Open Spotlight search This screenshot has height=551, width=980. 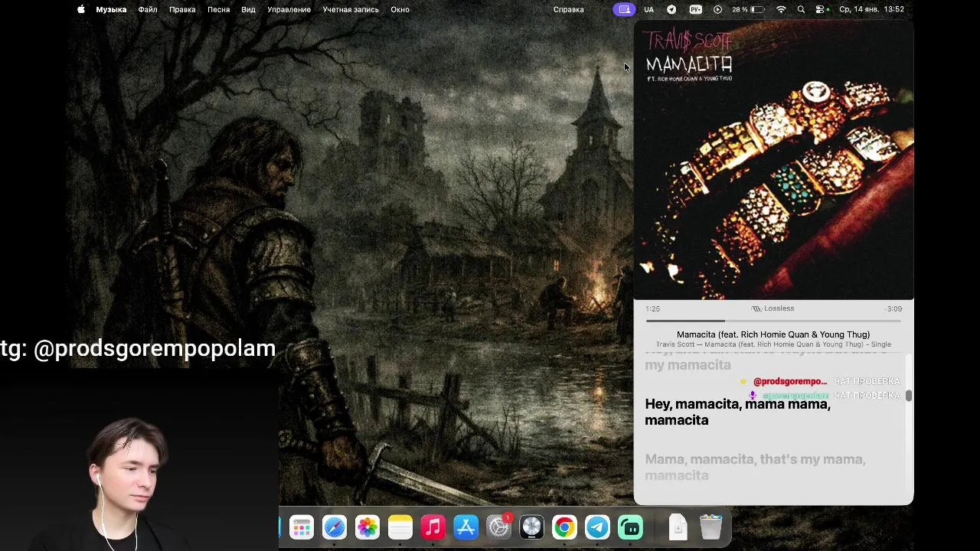pos(801,9)
